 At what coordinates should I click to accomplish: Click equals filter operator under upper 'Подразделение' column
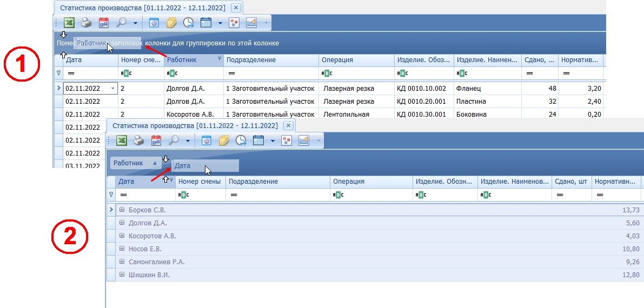pyautogui.click(x=231, y=73)
